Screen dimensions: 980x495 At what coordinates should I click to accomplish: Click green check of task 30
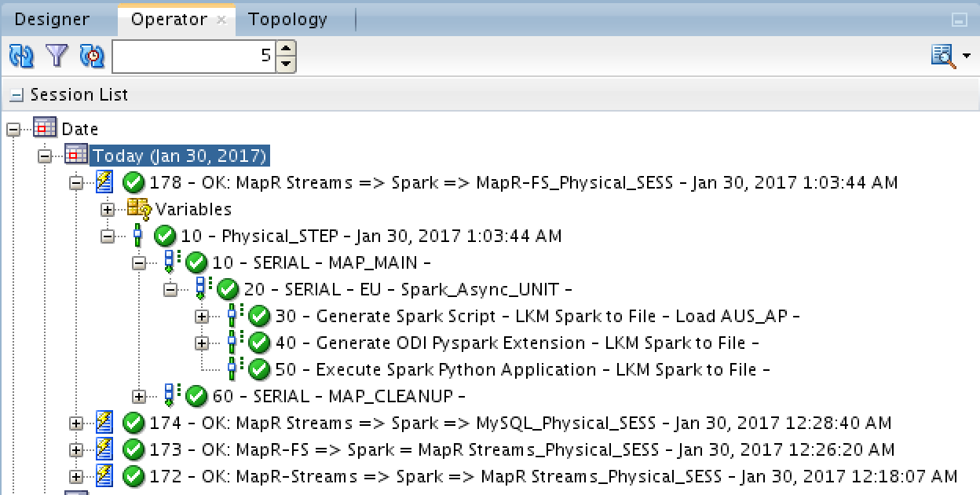(259, 316)
